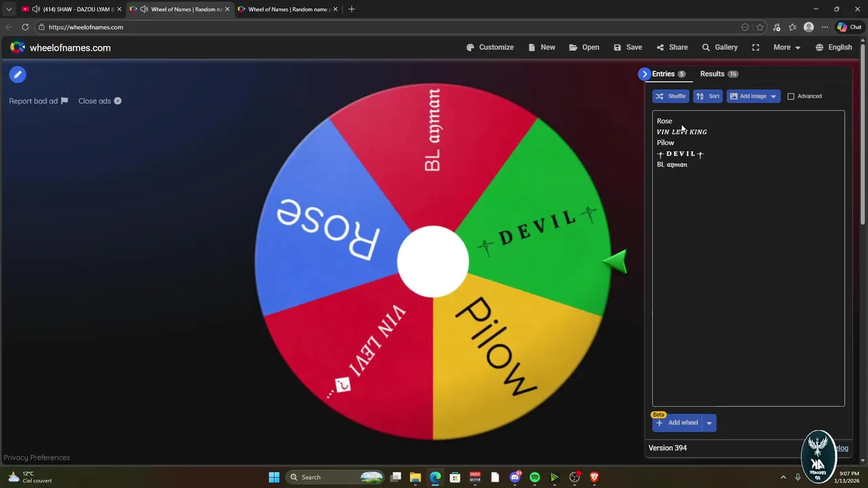Open Discord from taskbar
This screenshot has width=868, height=488.
[515, 477]
